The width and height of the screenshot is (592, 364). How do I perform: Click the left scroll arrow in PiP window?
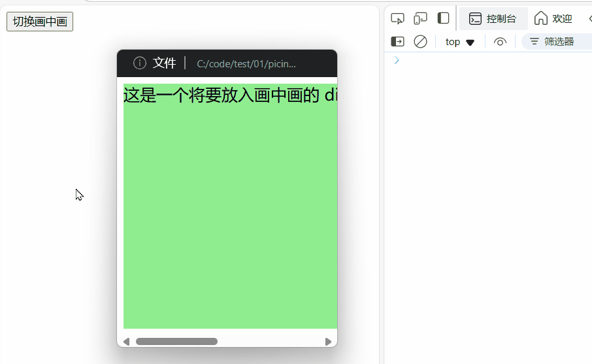tap(127, 342)
